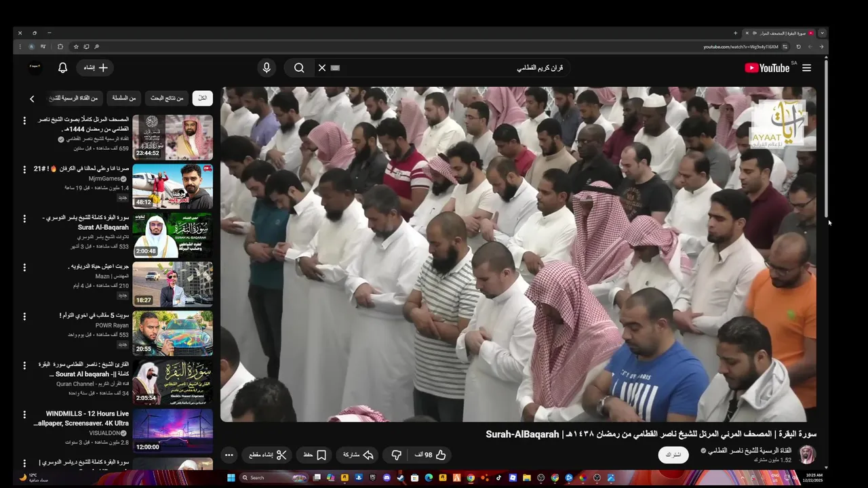Open notifications bell
The image size is (868, 488).
[62, 68]
